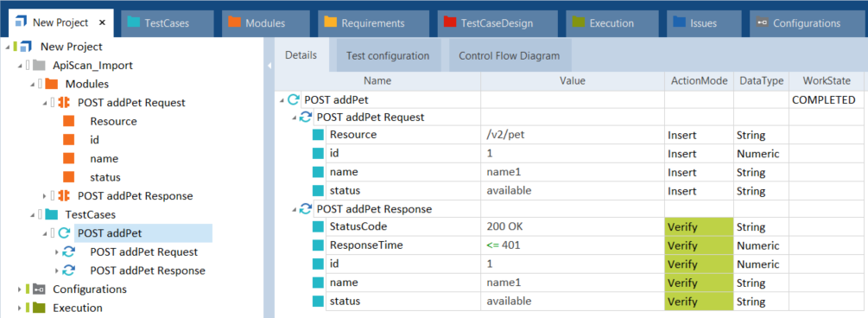Close the New Project tab
Image resolution: width=868 pixels, height=318 pixels.
[x=102, y=22]
